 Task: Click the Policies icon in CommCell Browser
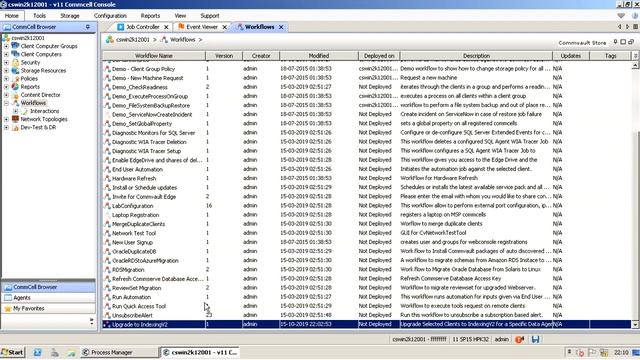click(16, 78)
